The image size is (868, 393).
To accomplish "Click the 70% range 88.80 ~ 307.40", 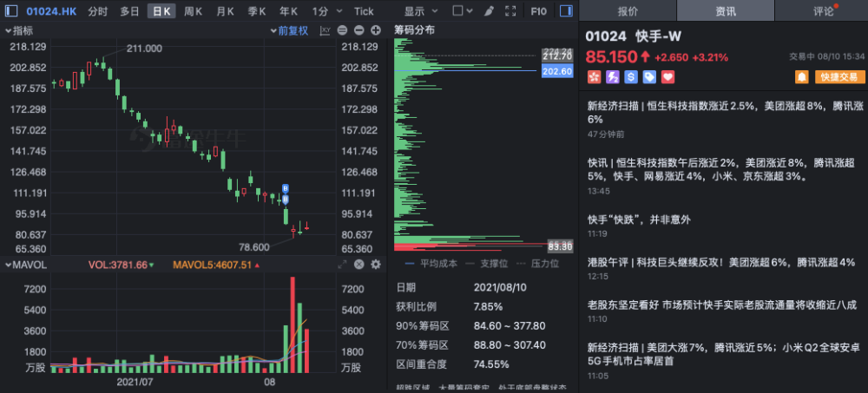I will pos(510,345).
